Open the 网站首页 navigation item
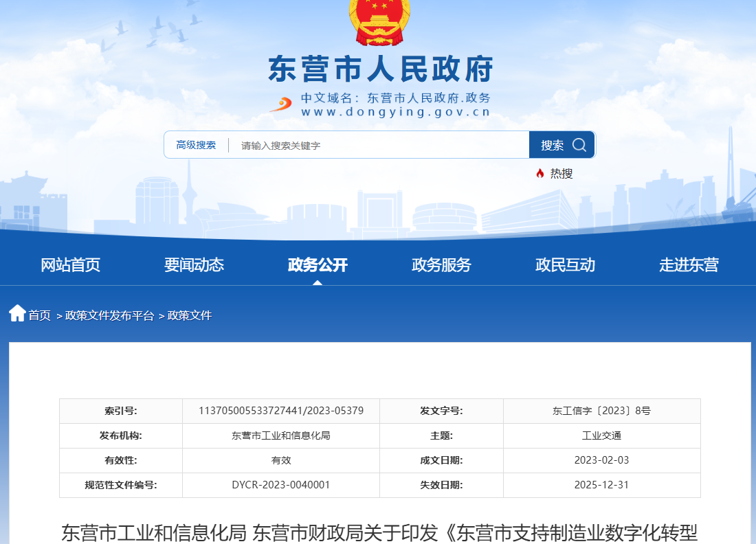 coord(70,265)
